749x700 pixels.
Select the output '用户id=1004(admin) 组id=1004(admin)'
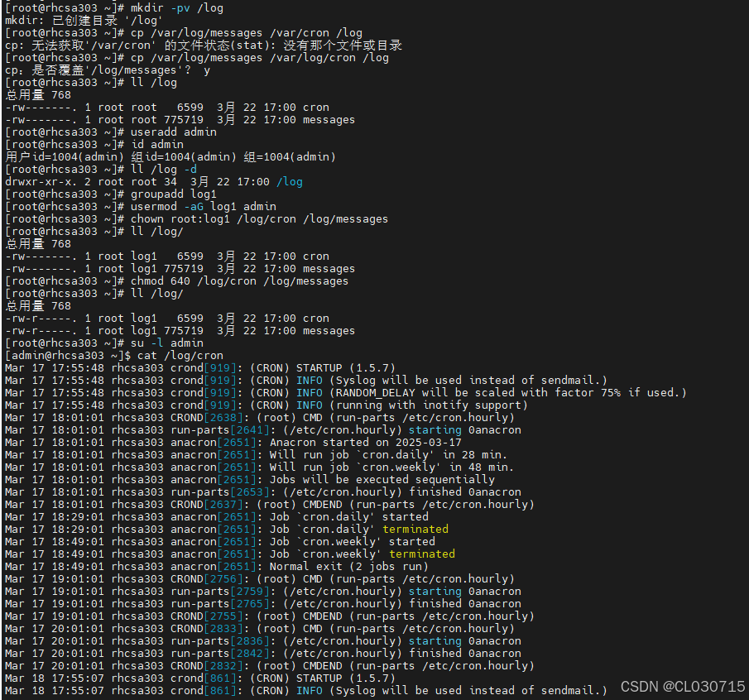click(170, 157)
